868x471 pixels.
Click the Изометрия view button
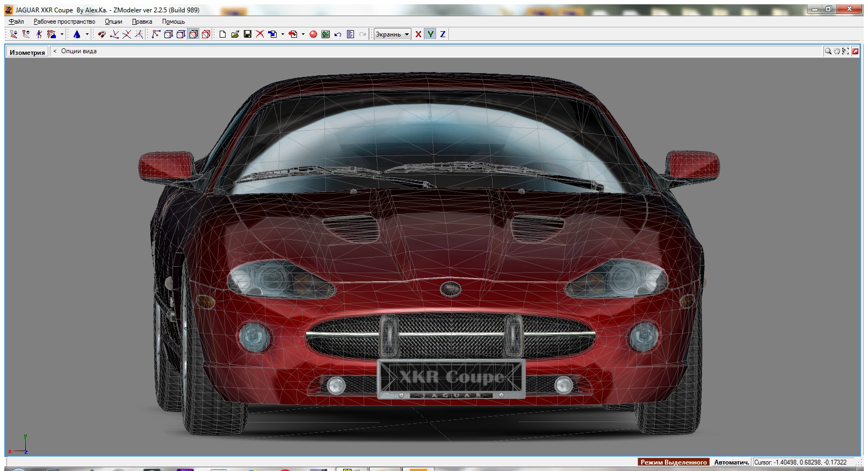click(27, 52)
